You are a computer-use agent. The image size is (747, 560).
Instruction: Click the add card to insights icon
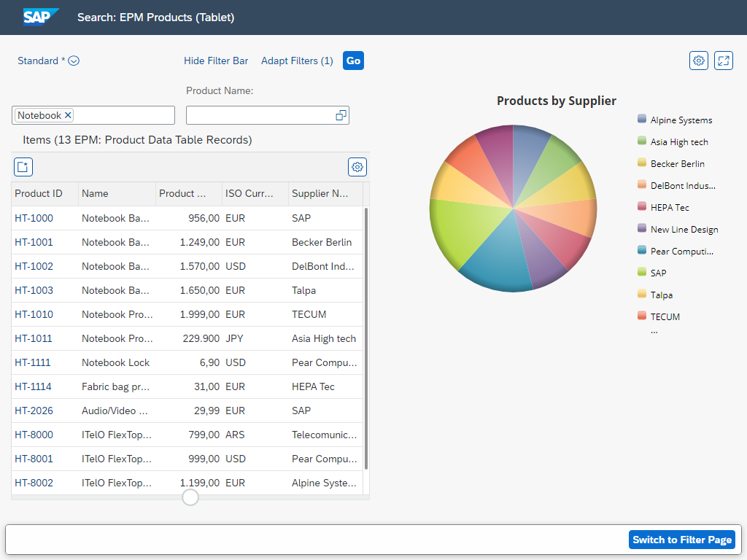click(23, 167)
